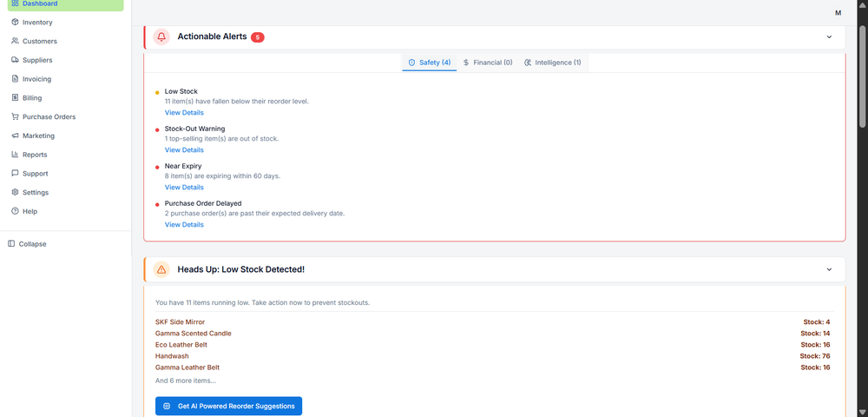Click Get AI Powered Reorder Suggestions
The width and height of the screenshot is (868, 417).
pyautogui.click(x=228, y=406)
